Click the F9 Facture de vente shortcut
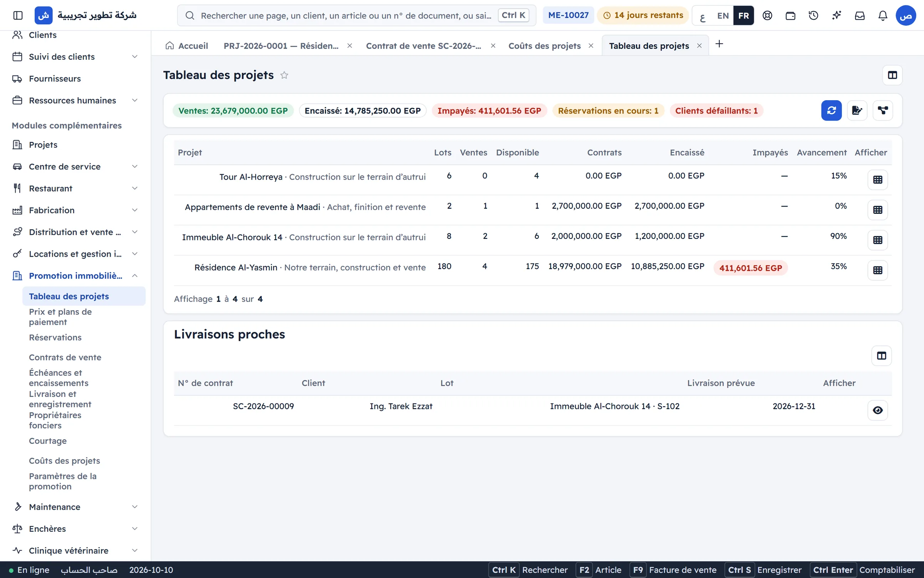 click(673, 570)
